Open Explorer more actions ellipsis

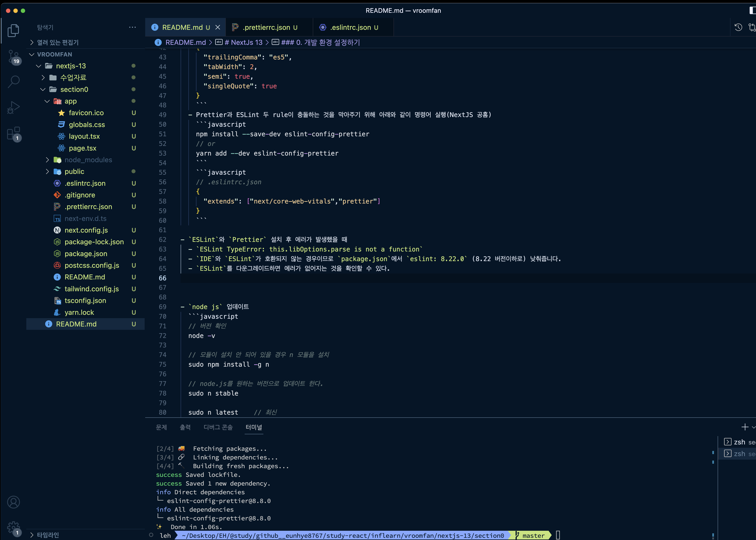click(x=132, y=27)
